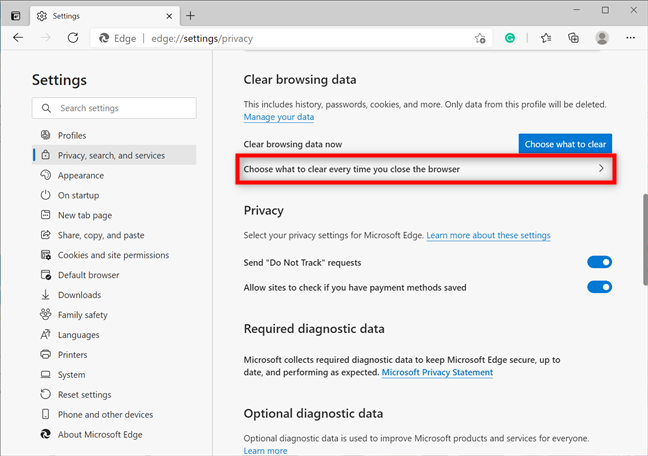This screenshot has height=456, width=648.
Task: Open Settings and more ellipsis menu
Action: (630, 38)
